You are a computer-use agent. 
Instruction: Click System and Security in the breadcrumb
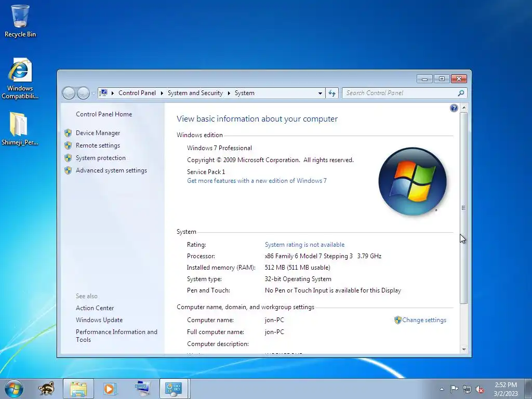[x=195, y=93]
